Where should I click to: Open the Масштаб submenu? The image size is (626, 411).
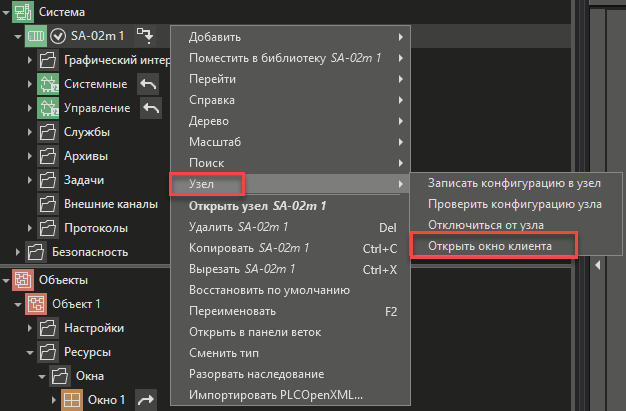click(x=290, y=142)
